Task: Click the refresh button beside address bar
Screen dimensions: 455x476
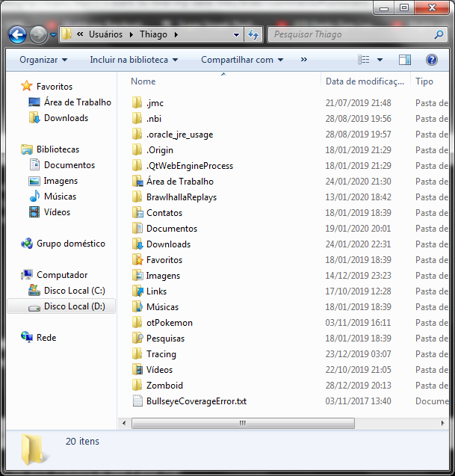Action: point(253,34)
